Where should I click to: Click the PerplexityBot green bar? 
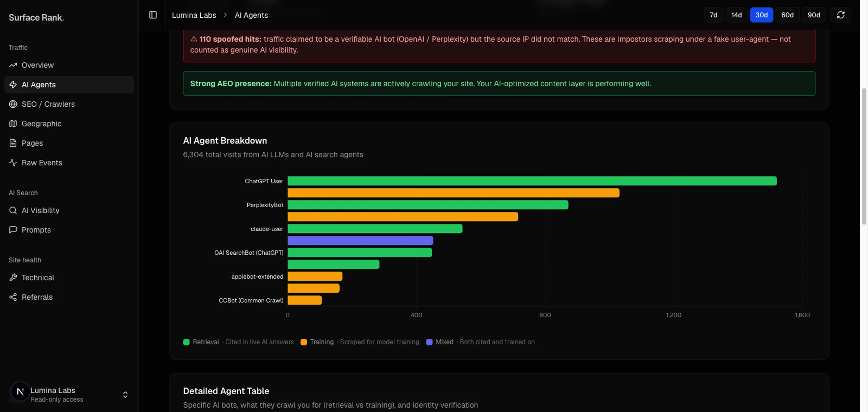pyautogui.click(x=428, y=205)
